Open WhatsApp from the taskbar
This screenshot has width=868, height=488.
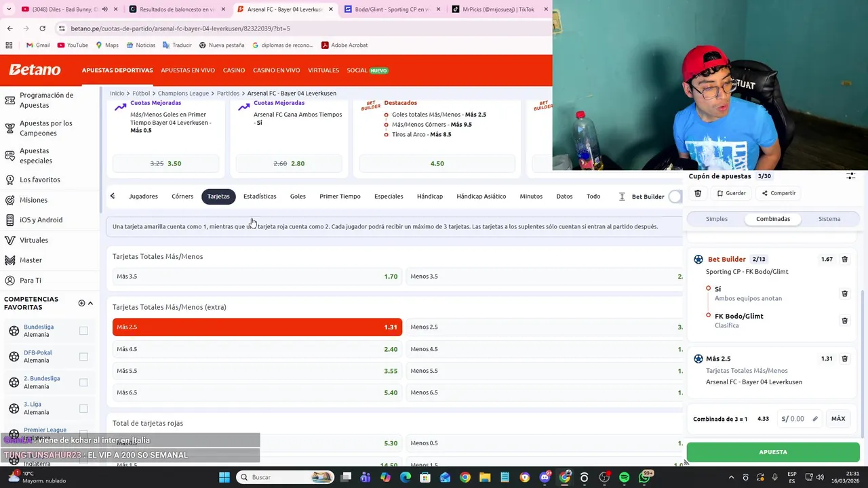click(644, 477)
